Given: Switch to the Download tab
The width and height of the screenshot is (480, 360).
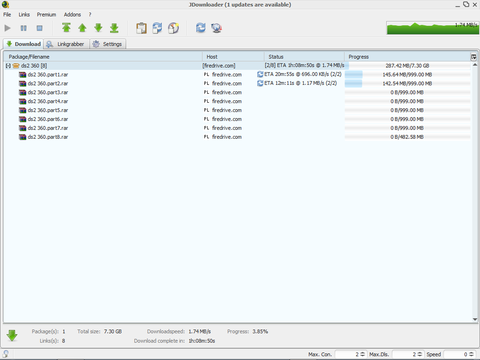Looking at the screenshot, I should (23, 44).
